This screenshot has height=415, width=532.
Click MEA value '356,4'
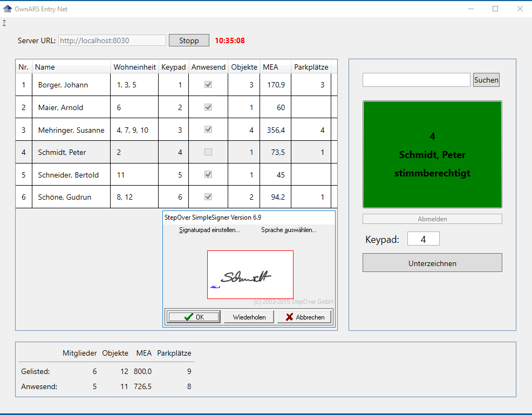[276, 130]
